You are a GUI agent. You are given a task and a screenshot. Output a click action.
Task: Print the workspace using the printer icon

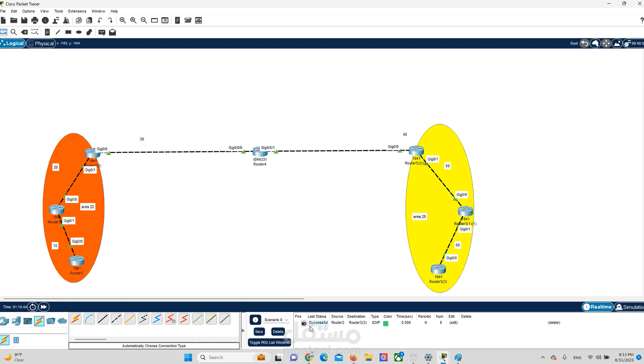coord(35,20)
